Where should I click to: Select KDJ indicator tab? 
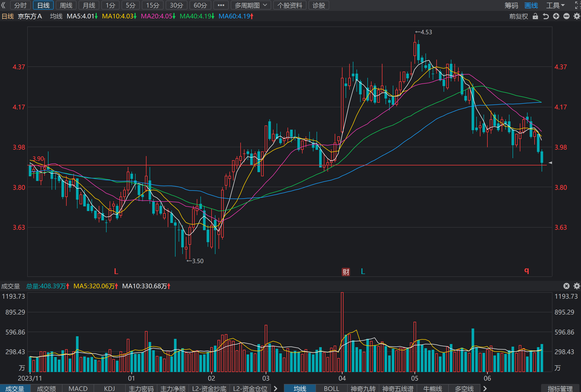pos(109,388)
